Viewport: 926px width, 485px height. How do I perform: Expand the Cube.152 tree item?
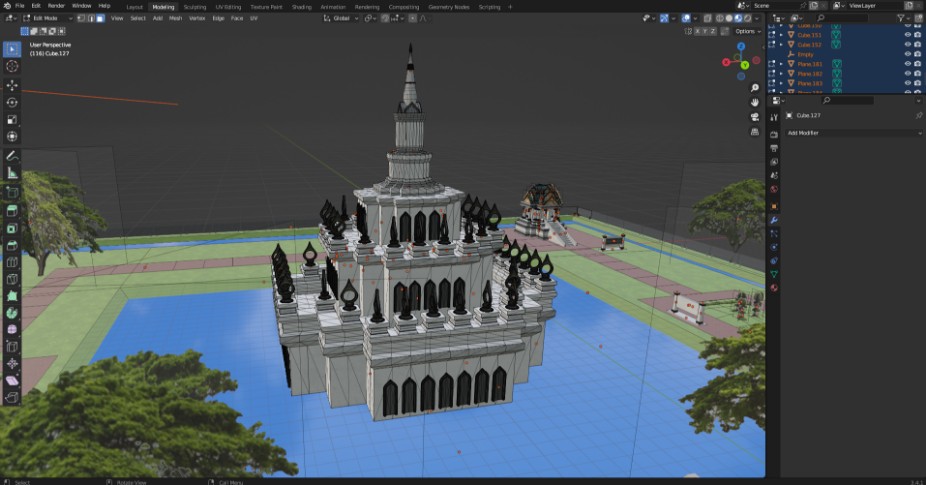click(781, 44)
